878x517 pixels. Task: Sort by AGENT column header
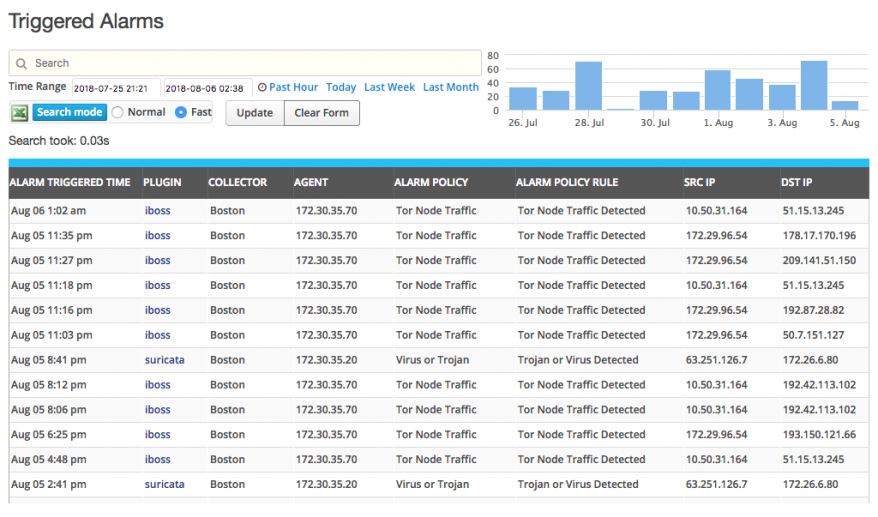[311, 183]
